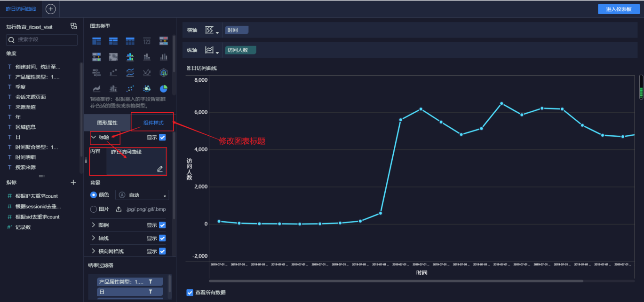Uncheck the 横向网格线 显示 checkbox
This screenshot has height=302, width=644.
[x=162, y=251]
